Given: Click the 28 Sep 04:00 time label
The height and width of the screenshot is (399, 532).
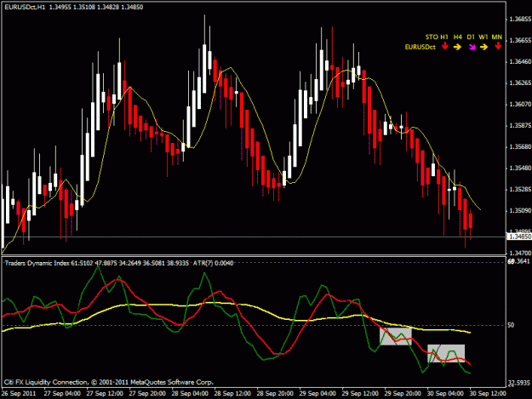Looking at the screenshot, I should [190, 394].
